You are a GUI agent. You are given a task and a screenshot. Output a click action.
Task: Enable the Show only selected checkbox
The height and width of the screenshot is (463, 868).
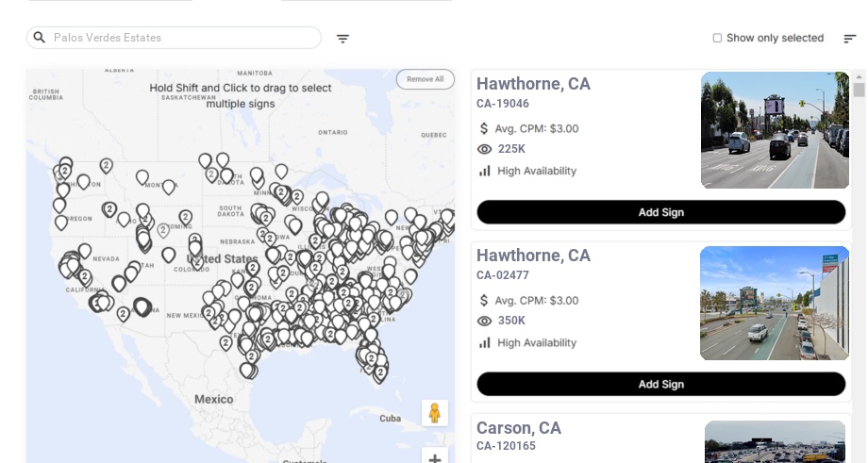[717, 39]
